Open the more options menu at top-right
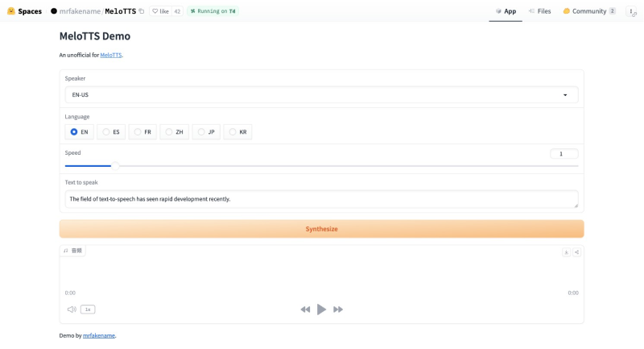This screenshot has height=349, width=644. coord(630,11)
